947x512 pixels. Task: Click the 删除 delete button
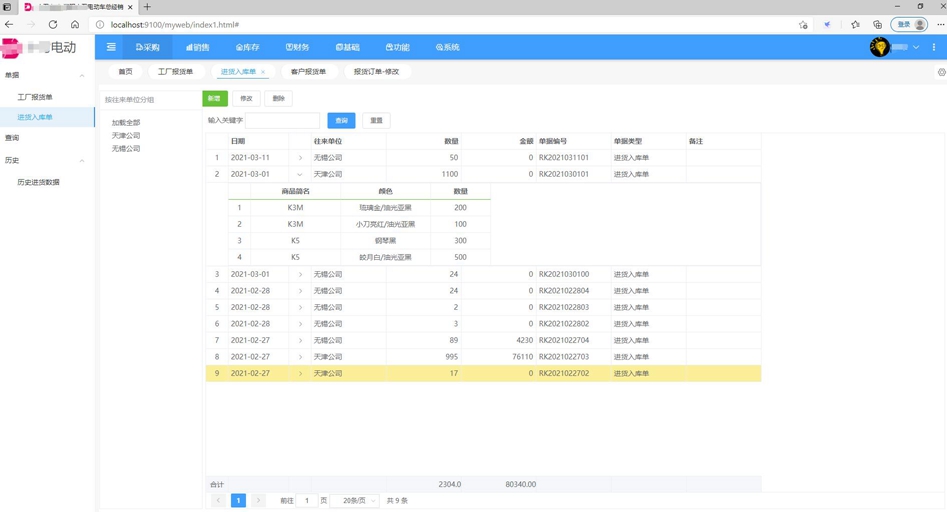[278, 99]
